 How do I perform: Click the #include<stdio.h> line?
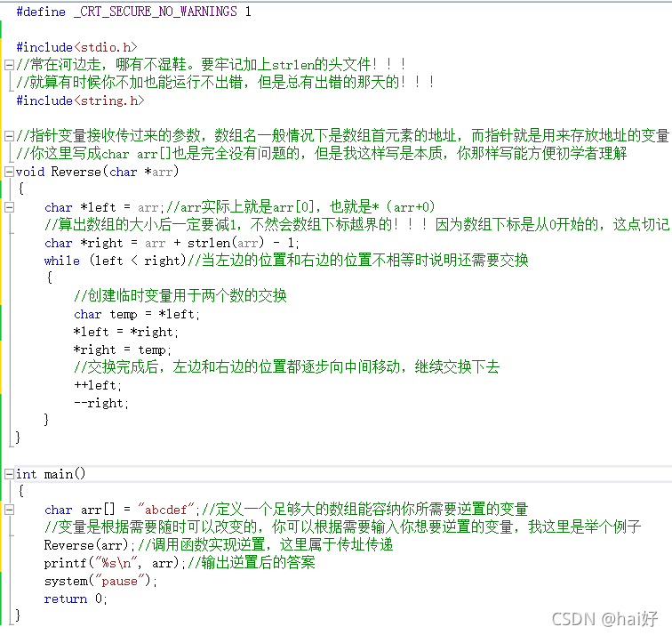pos(76,47)
